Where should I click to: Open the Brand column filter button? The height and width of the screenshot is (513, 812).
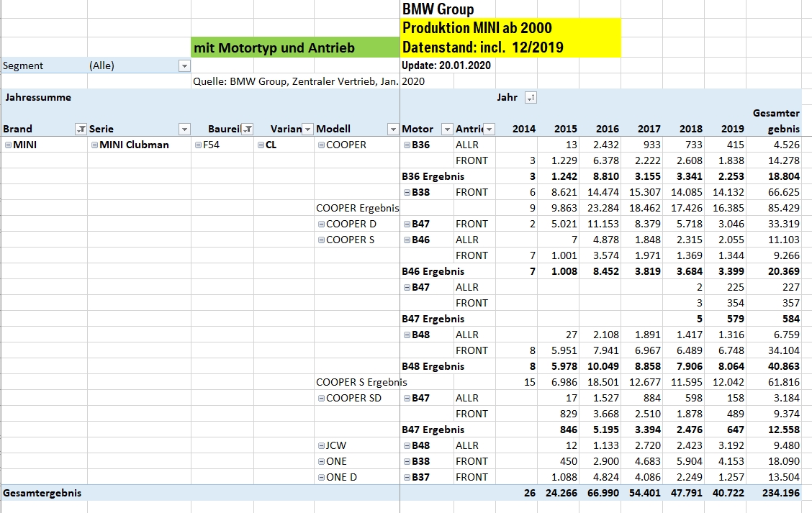pos(81,129)
